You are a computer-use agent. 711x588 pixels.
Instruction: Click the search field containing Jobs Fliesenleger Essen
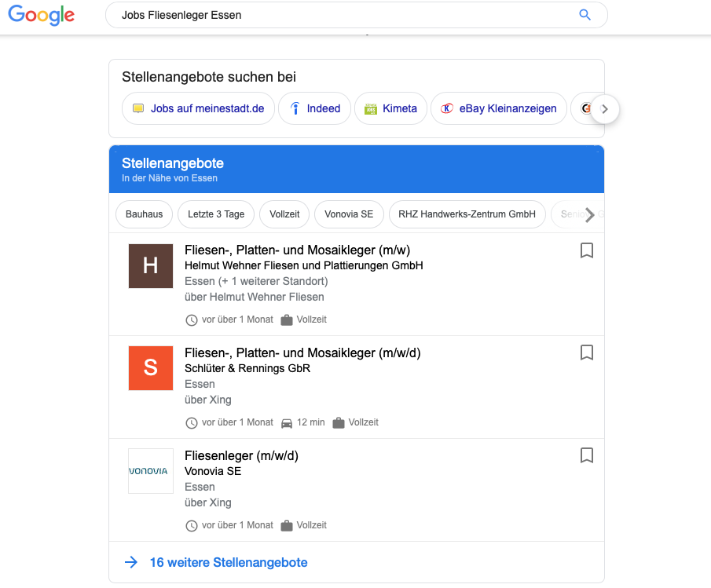tap(357, 15)
